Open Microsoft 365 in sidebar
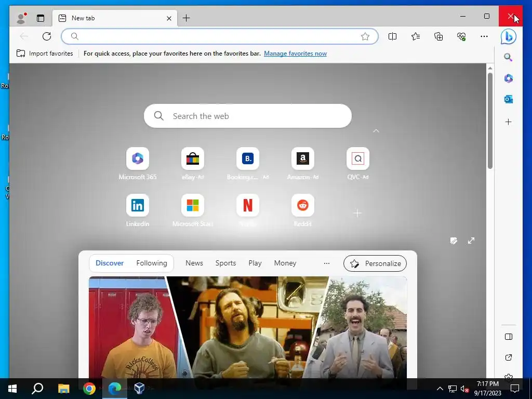Viewport: 532px width, 399px height. [x=508, y=78]
